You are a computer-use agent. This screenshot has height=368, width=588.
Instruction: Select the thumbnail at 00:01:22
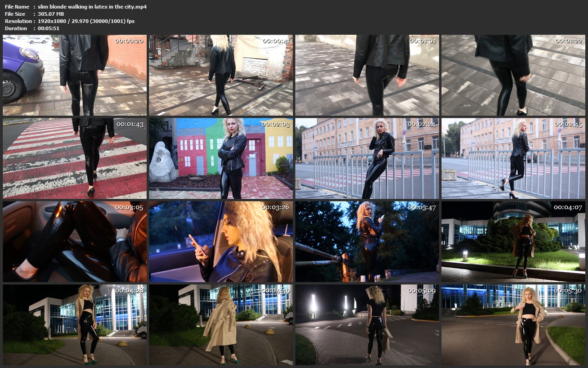coord(513,76)
